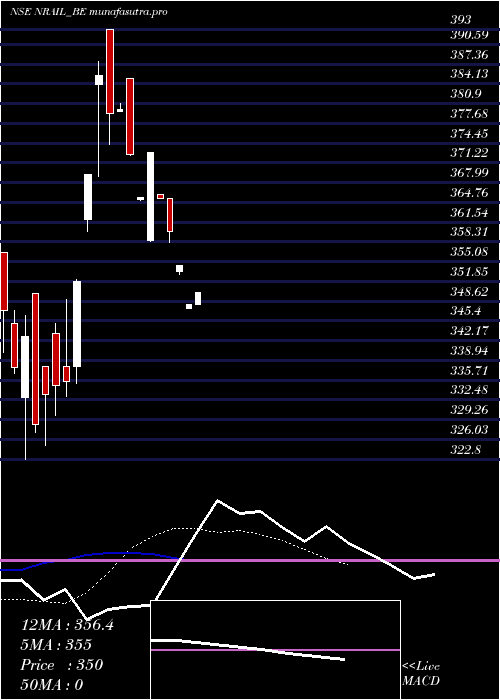Select the 338.94 price level label

[x=469, y=350]
